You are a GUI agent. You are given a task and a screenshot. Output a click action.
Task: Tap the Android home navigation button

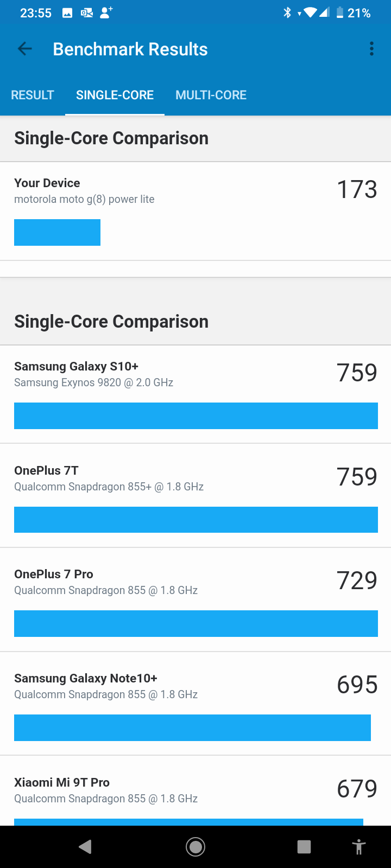(x=195, y=847)
